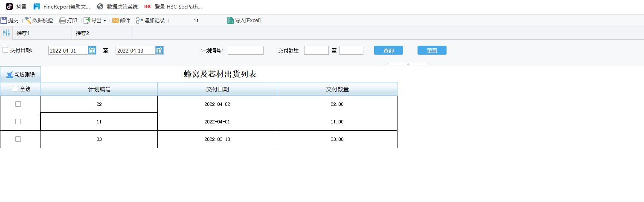The width and height of the screenshot is (644, 202).
Task: Collapse the parameter panel arrow
Action: pyautogui.click(x=408, y=64)
